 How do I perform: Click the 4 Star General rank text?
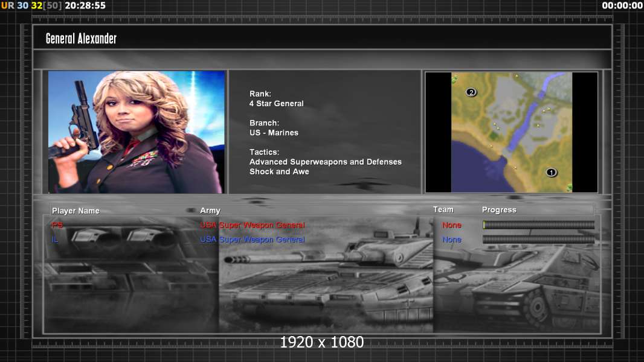[x=277, y=104]
